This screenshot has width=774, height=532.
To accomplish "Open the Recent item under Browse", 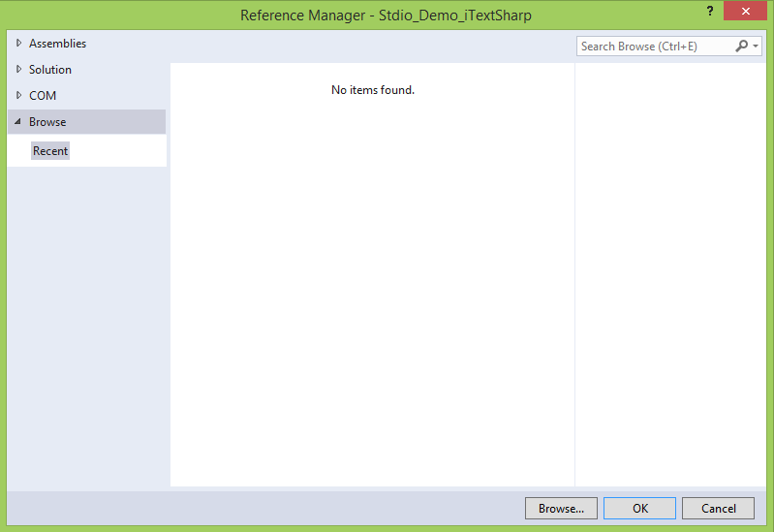I will coord(50,150).
